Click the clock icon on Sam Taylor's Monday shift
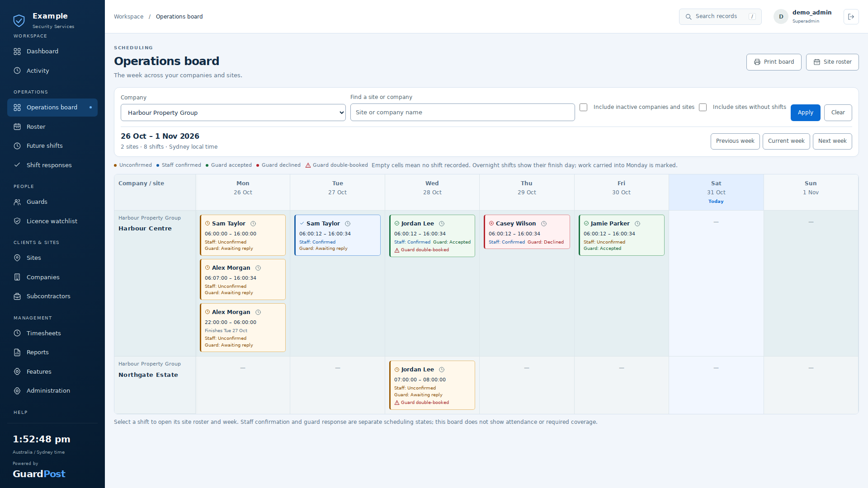This screenshot has height=488, width=868. point(253,224)
